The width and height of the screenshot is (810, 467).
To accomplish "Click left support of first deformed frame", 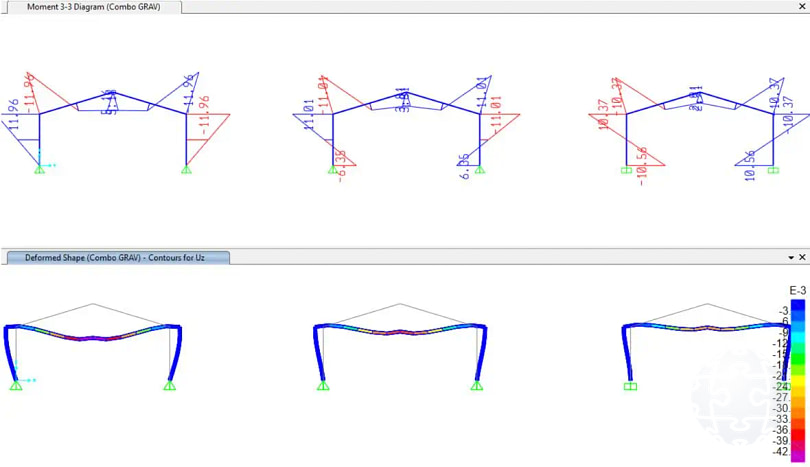I will pos(16,386).
